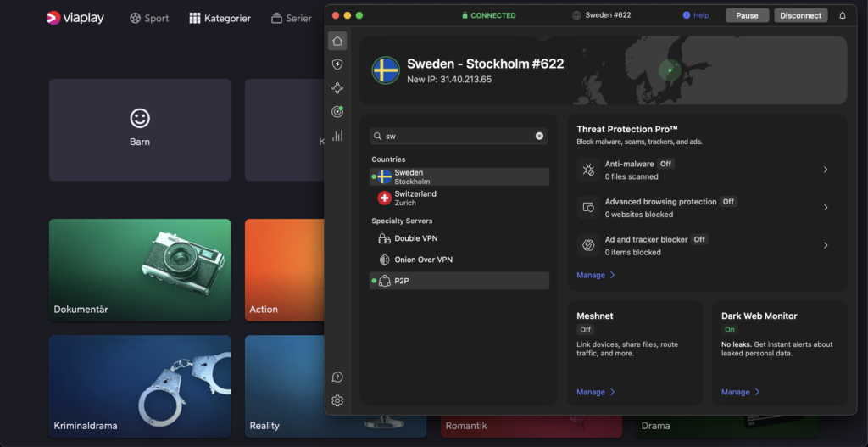Screen dimensions: 868x447
Task: Open the Dokumentär category tile
Action: tap(140, 270)
